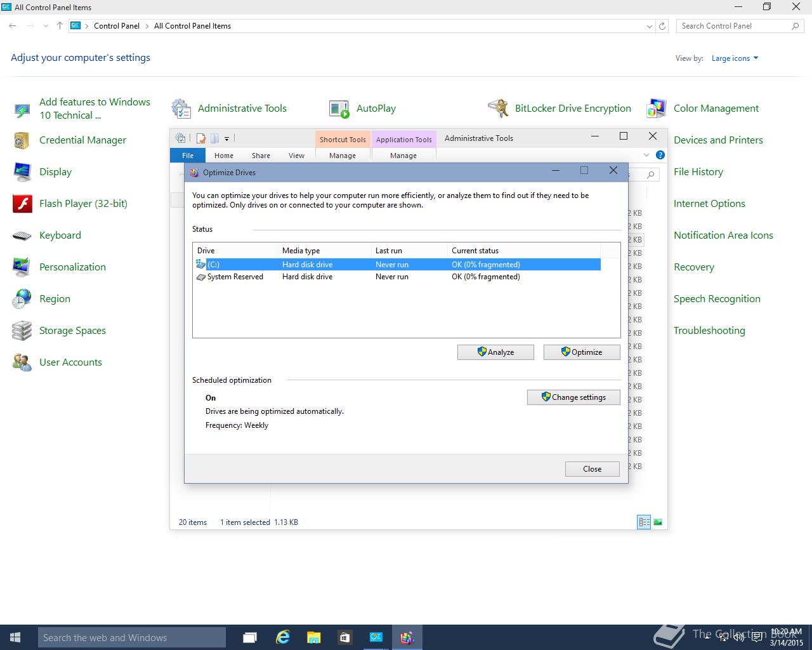Viewport: 812px width, 650px height.
Task: Open the Storage Spaces drives icon
Action: point(22,331)
